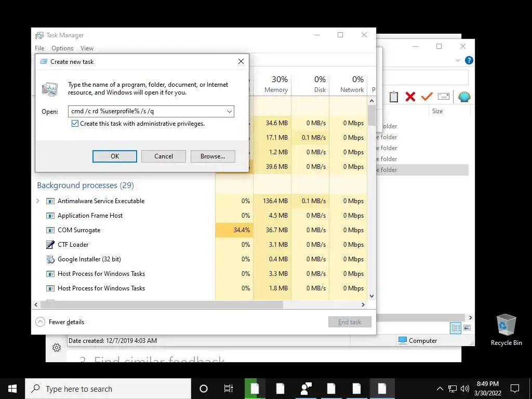Select CTF Loader process
This screenshot has height=399, width=532.
point(73,245)
